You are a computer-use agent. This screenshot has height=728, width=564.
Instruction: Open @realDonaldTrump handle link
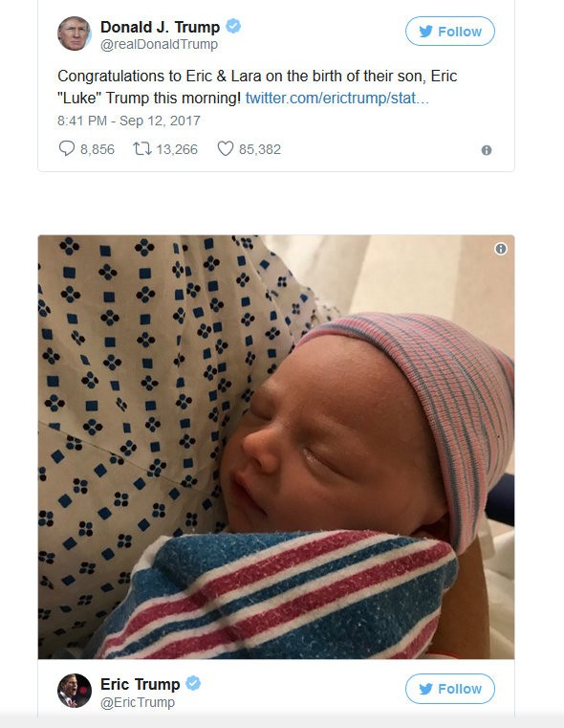[159, 45]
